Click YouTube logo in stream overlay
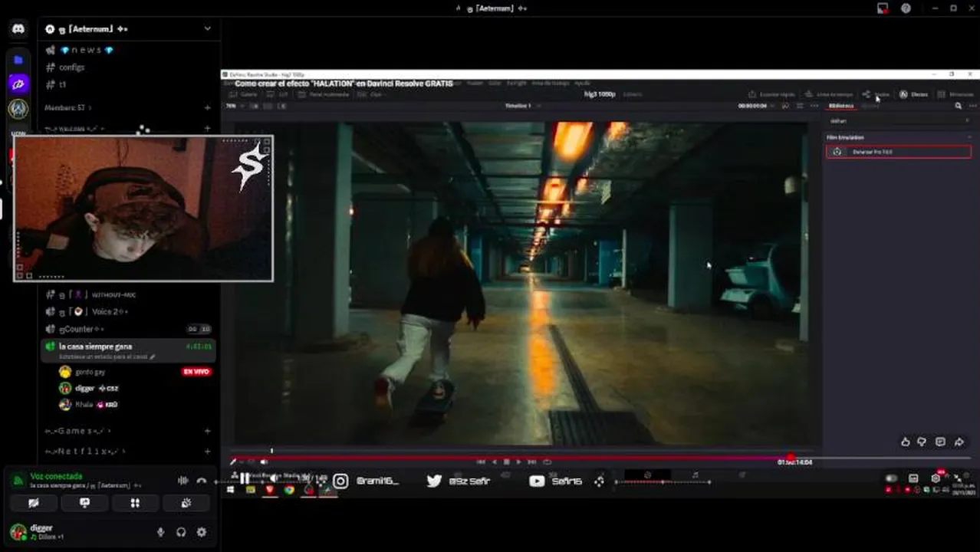This screenshot has width=980, height=552. 537,481
